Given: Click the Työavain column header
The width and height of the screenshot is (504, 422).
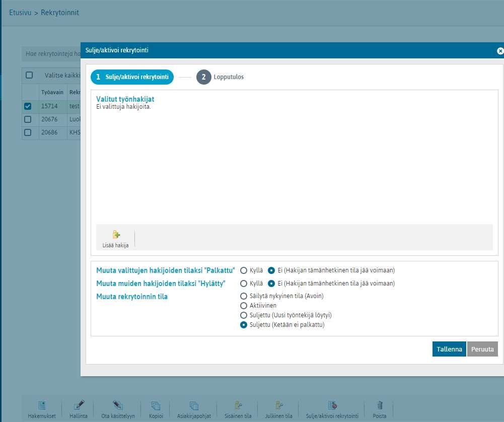Looking at the screenshot, I should coord(52,92).
